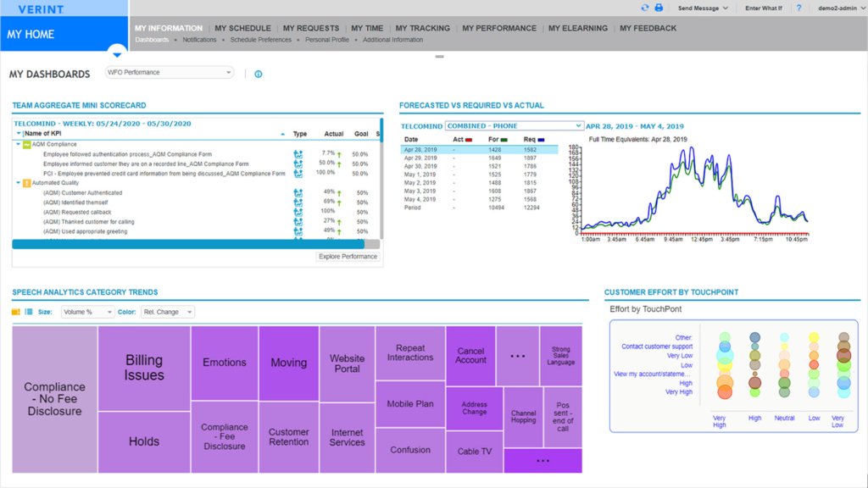This screenshot has height=488, width=868.
Task: Open the My Performance tab
Action: 498,28
